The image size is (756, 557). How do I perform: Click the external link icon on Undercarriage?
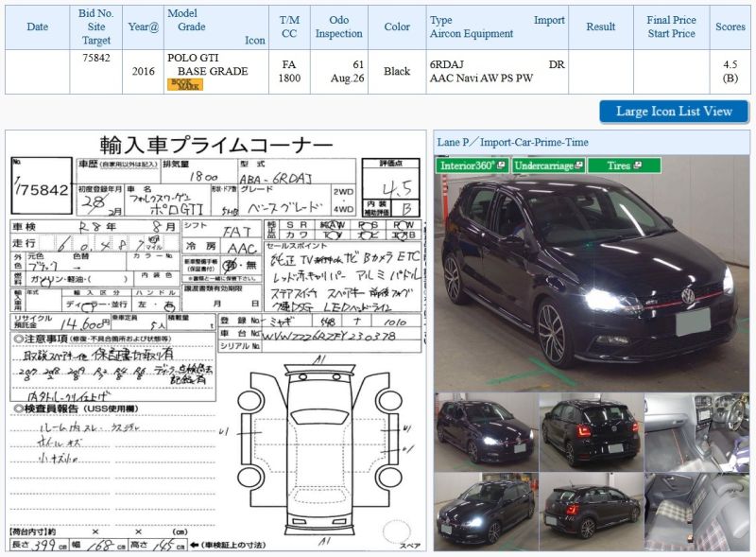(579, 165)
